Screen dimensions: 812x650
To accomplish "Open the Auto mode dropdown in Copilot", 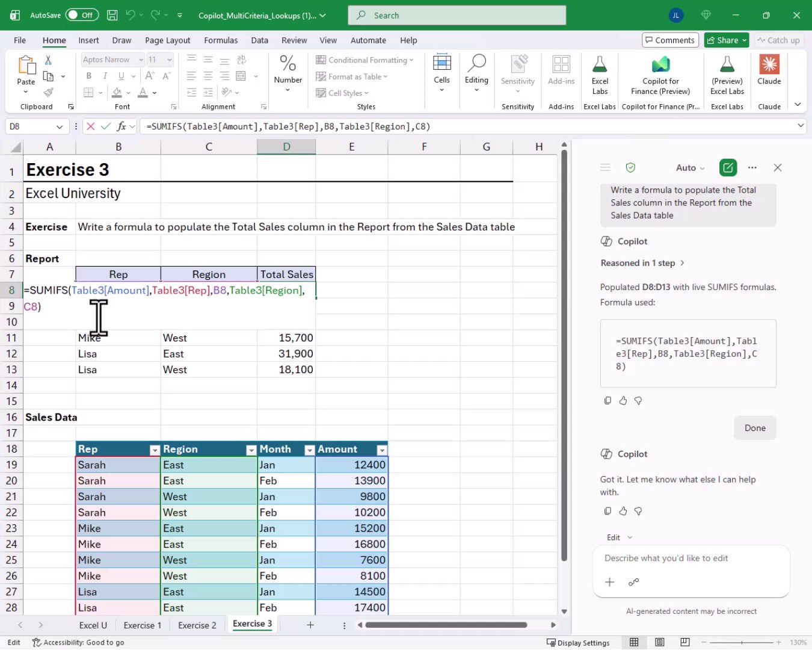I will coord(690,168).
